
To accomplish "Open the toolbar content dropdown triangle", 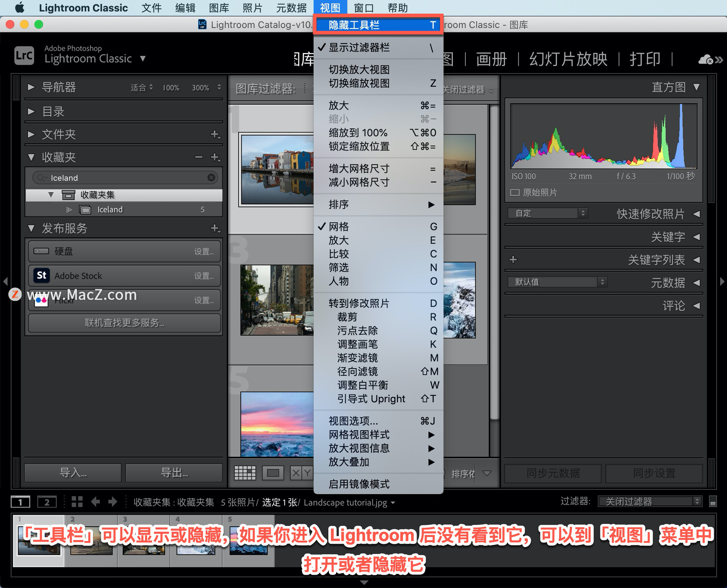I will [487, 473].
